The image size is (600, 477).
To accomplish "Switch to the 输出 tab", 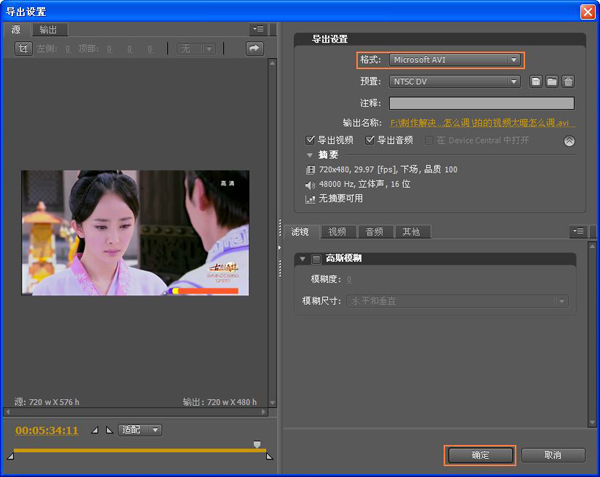I will [x=49, y=29].
